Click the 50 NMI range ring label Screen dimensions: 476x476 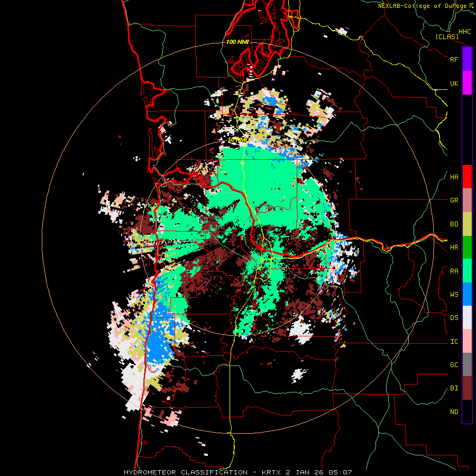[x=237, y=140]
